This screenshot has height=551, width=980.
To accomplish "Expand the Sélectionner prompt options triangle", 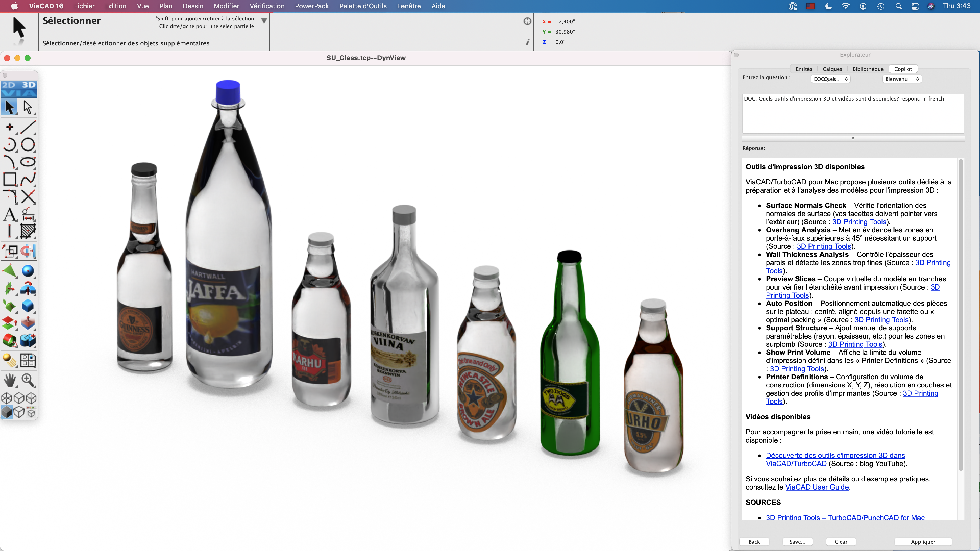I will (264, 21).
